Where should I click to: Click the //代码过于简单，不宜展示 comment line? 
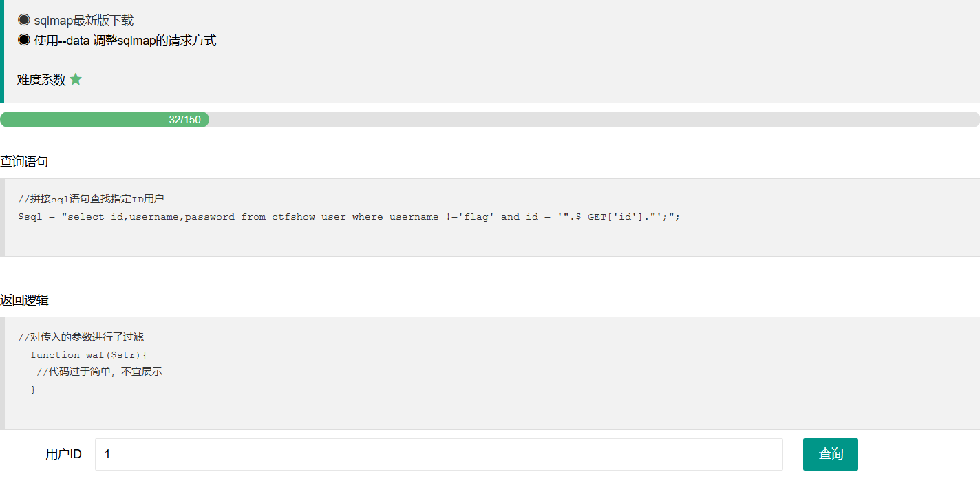tap(100, 372)
